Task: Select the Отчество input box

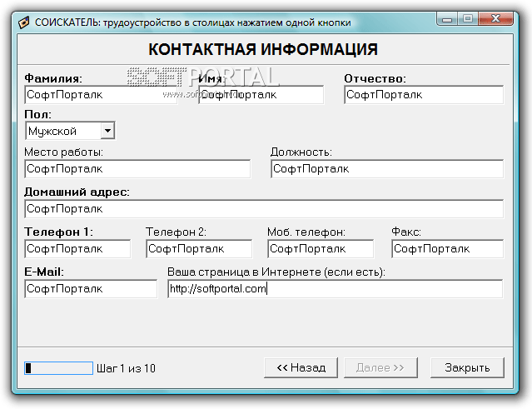Action: click(423, 95)
